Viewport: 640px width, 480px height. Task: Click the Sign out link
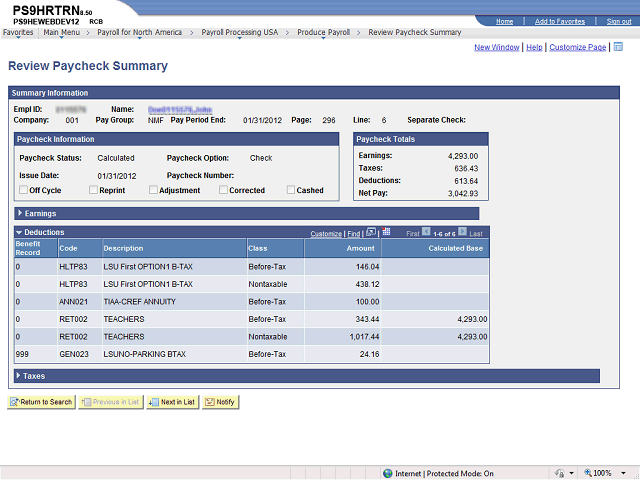619,21
